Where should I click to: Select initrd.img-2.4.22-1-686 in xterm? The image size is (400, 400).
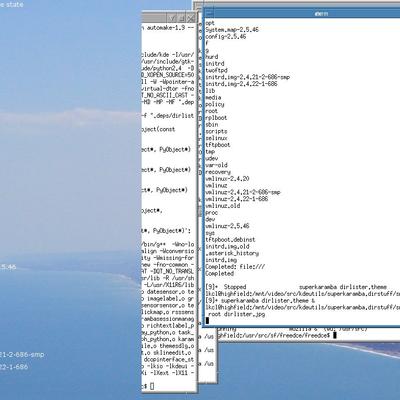[x=241, y=84]
